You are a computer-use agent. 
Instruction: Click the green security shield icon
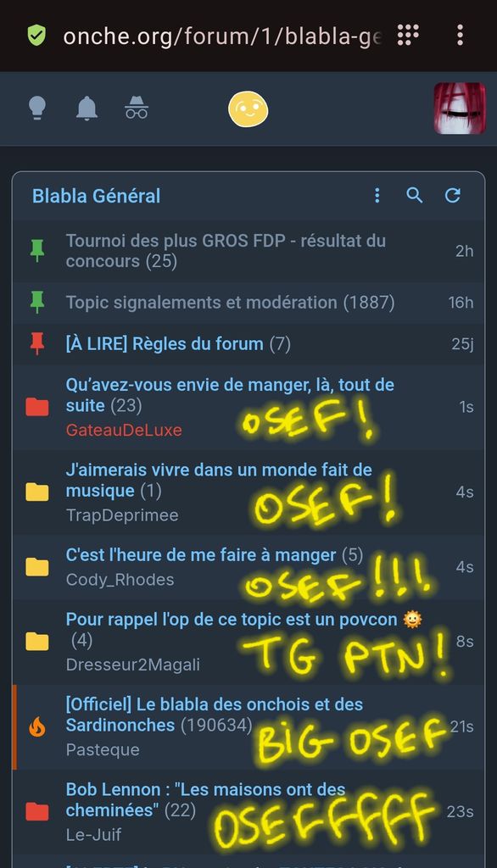(36, 36)
